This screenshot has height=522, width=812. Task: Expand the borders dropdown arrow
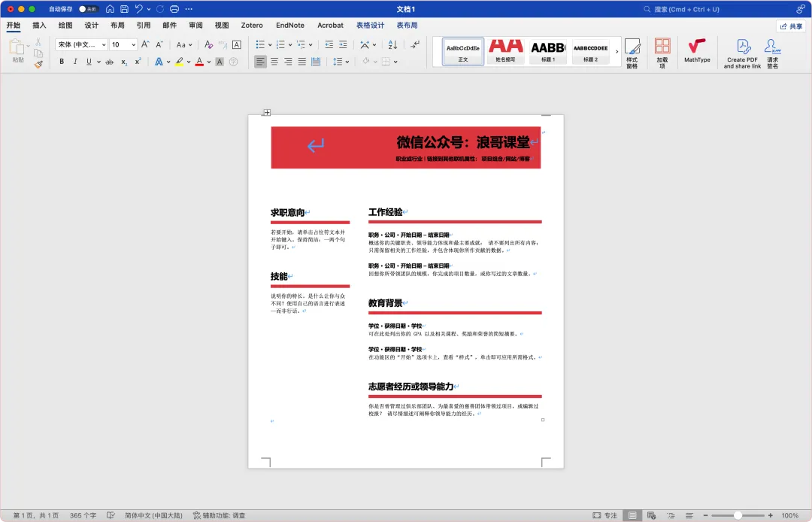pos(395,62)
